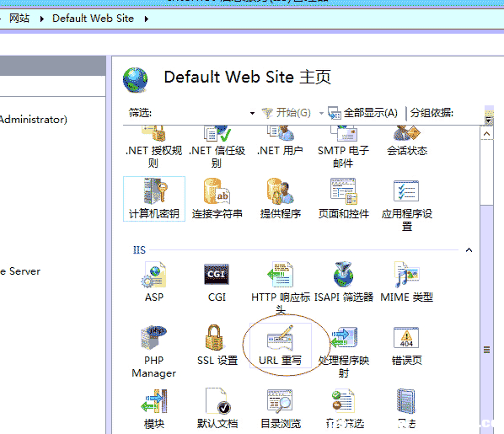
Task: Open the 筛选 filter dropdown arrow
Action: click(252, 113)
